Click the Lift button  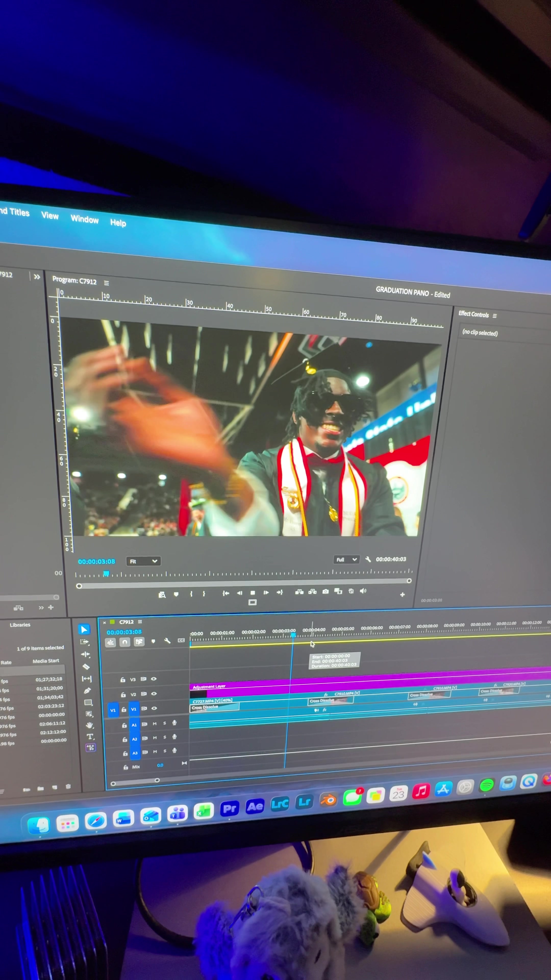[x=299, y=592]
